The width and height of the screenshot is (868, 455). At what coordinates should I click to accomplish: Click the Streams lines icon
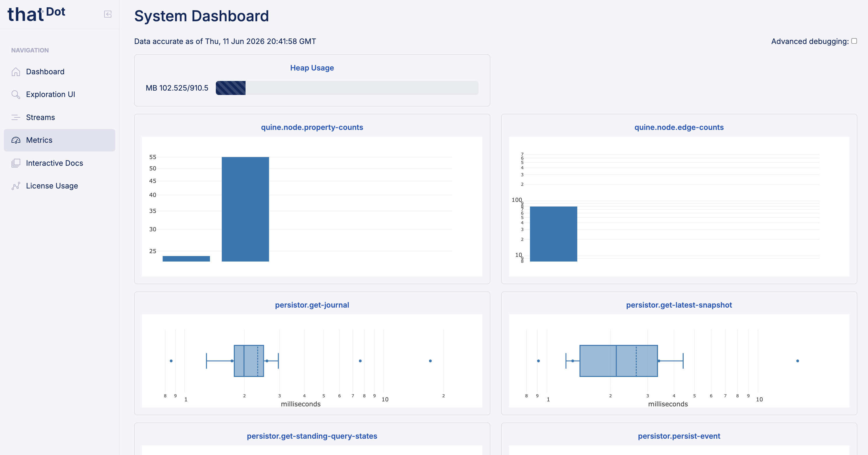(16, 117)
